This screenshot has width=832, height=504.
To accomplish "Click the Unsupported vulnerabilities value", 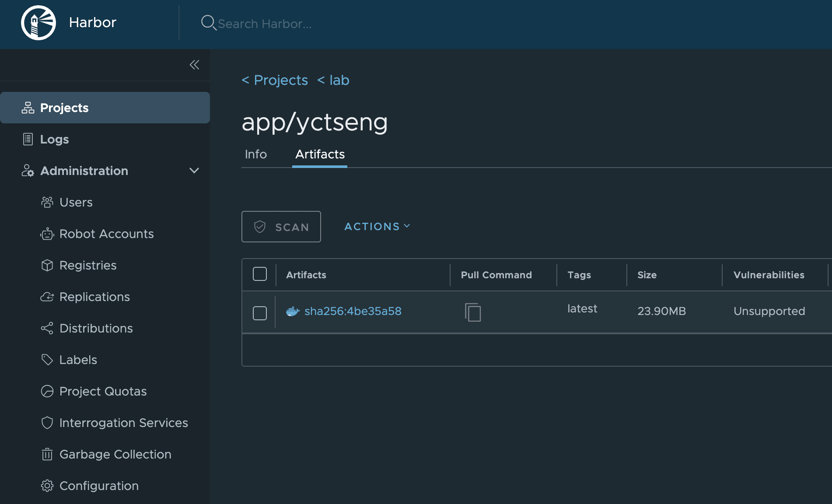I will click(769, 311).
